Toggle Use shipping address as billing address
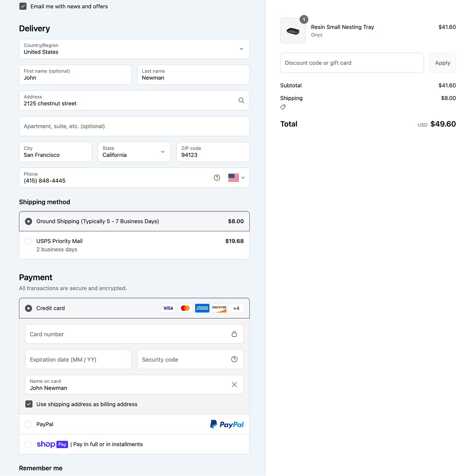Screen dimensions: 475x476 [x=29, y=404]
